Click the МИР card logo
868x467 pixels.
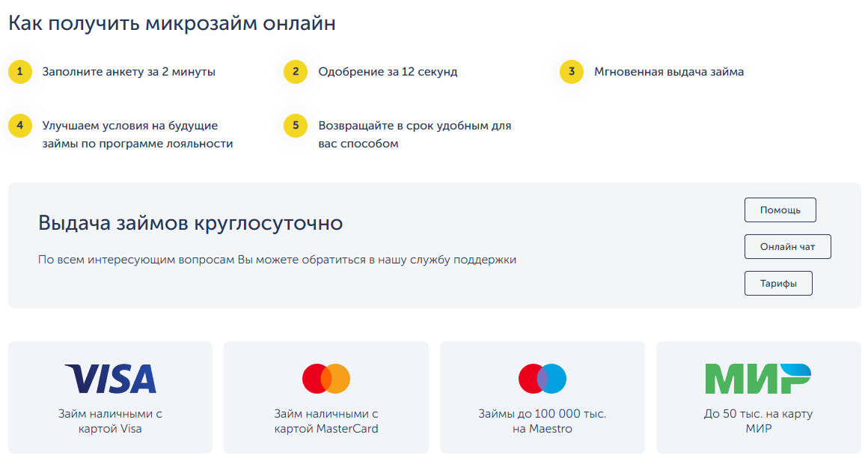tap(758, 379)
